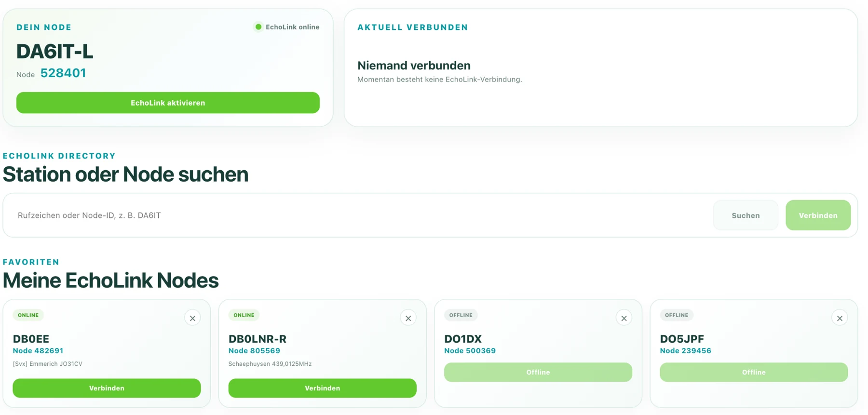Click the Niemand verbunden heading
The image size is (868, 415).
[x=414, y=66]
